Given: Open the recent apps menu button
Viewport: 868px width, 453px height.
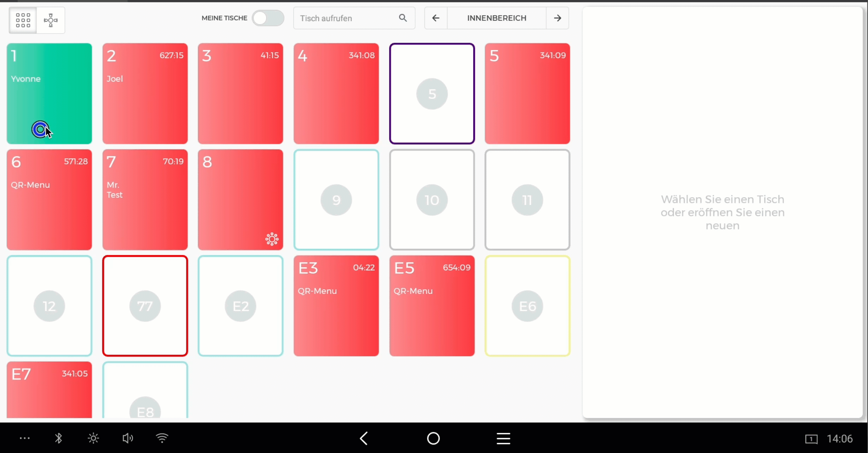Looking at the screenshot, I should tap(503, 439).
